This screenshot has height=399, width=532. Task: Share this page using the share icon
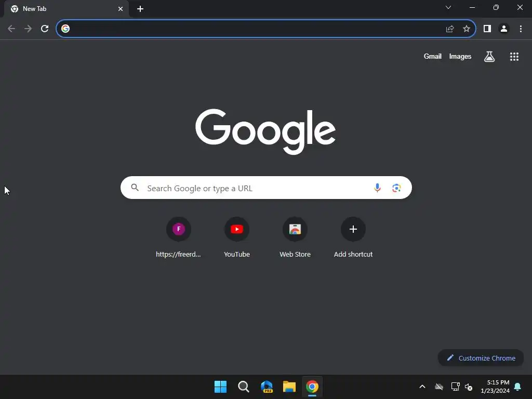pos(450,29)
